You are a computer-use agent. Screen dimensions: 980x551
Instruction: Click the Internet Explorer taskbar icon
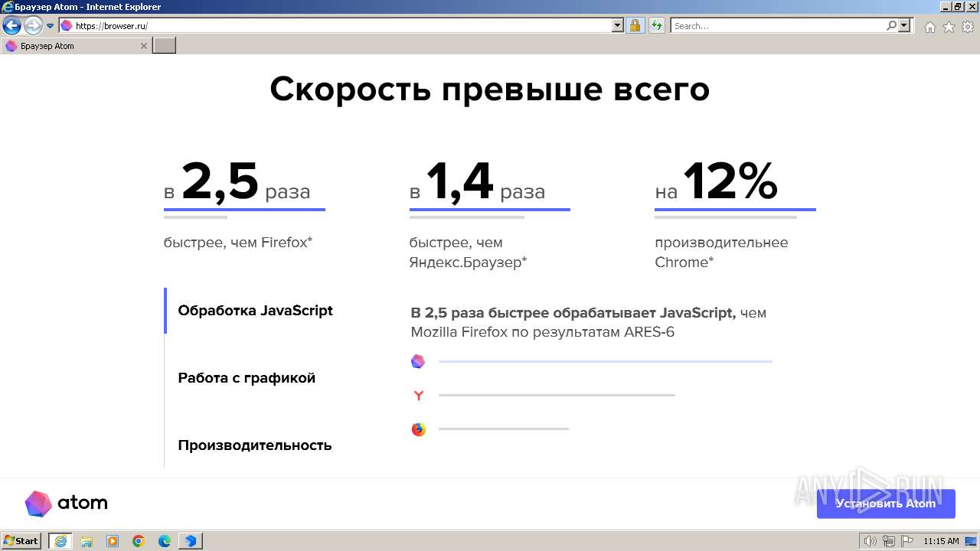(60, 541)
